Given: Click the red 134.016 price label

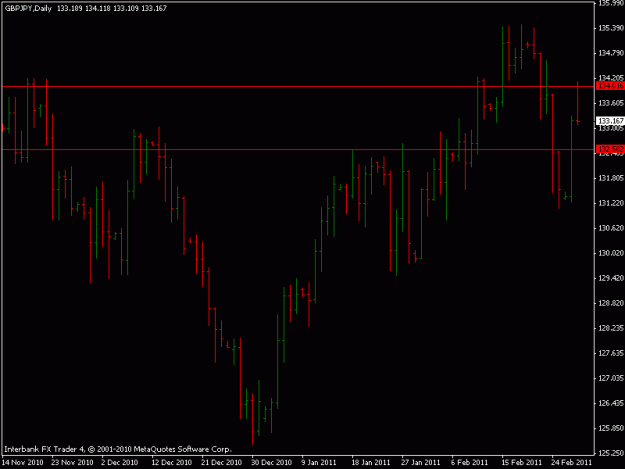Looking at the screenshot, I should pos(610,86).
